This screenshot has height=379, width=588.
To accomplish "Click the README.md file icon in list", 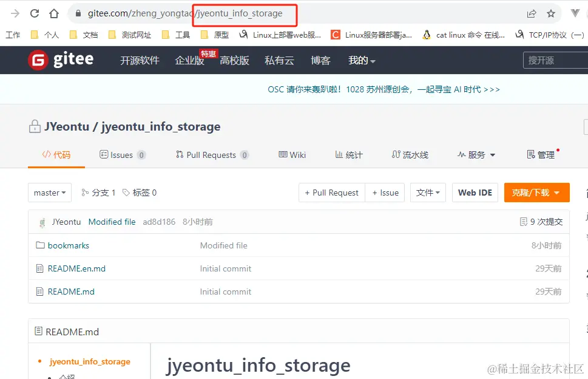I will point(40,292).
